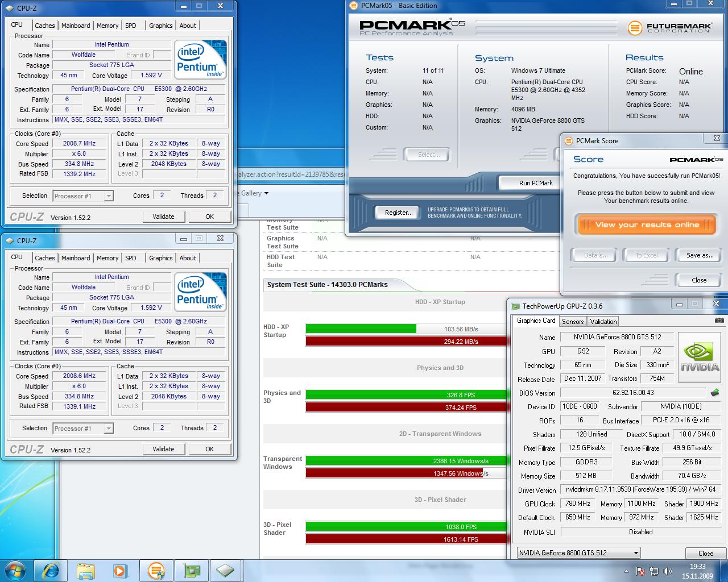Click Close button in GPU-Z window
This screenshot has width=728, height=582.
click(x=706, y=553)
